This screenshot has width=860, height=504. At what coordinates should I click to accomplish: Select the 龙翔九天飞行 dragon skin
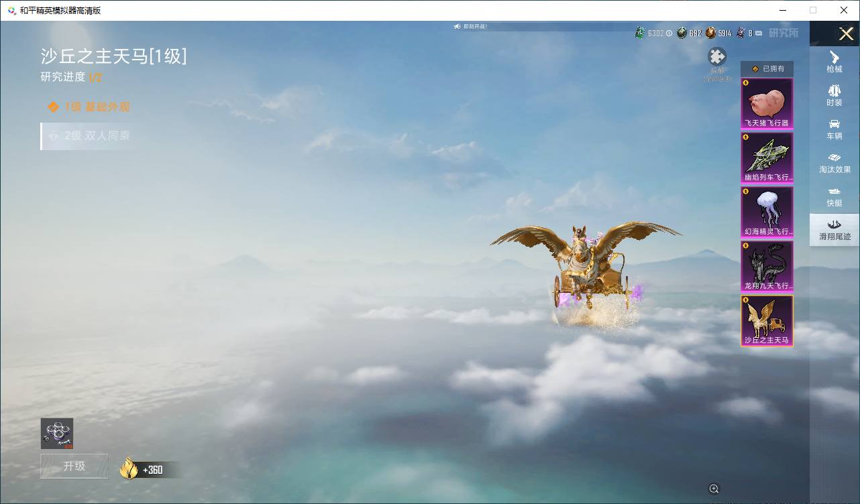click(767, 266)
